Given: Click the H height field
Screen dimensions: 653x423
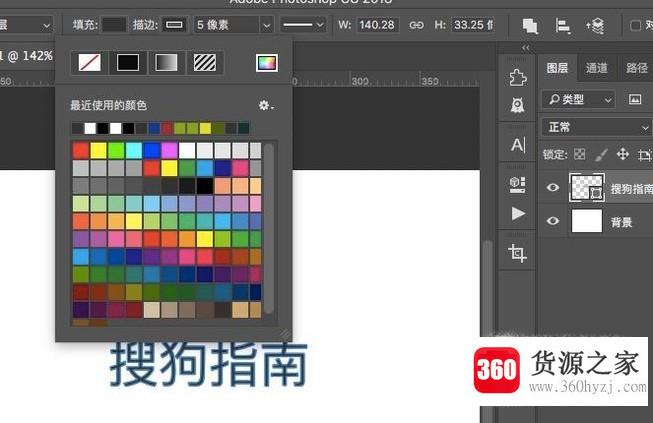Looking at the screenshot, I should point(474,25).
